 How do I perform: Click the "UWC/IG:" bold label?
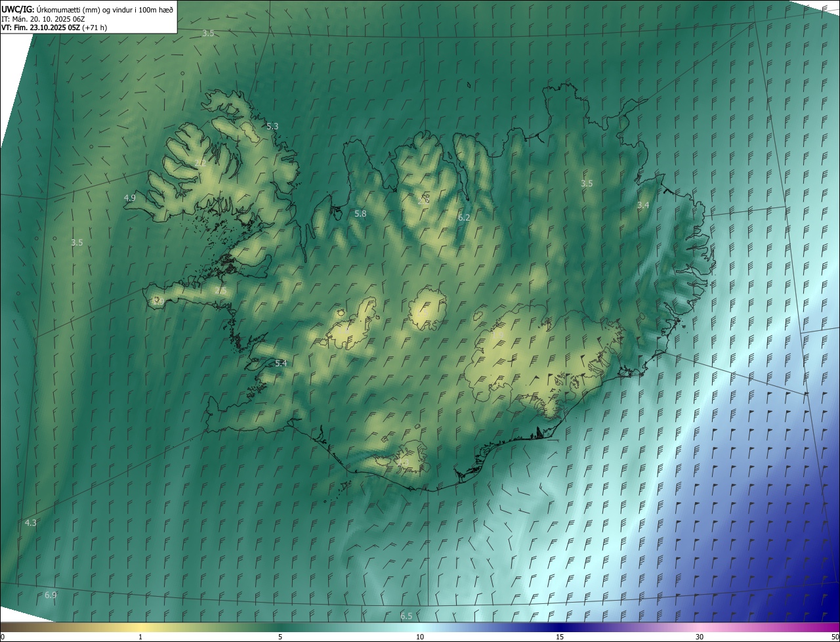click(x=18, y=9)
